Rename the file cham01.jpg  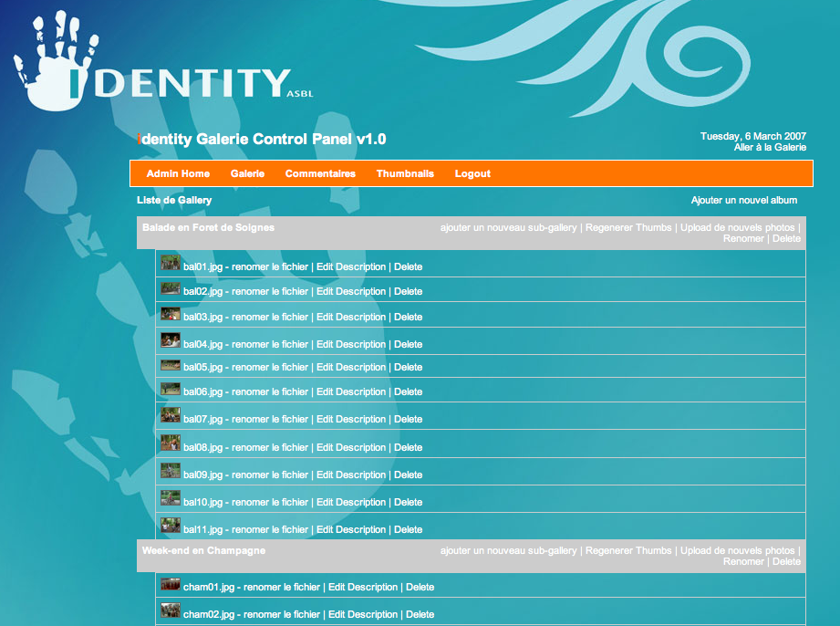pos(282,587)
